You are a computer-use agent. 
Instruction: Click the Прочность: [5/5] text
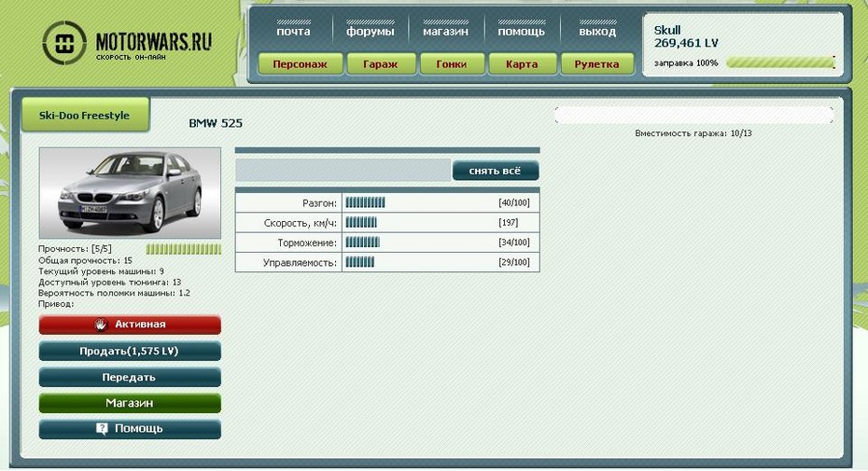pos(75,249)
